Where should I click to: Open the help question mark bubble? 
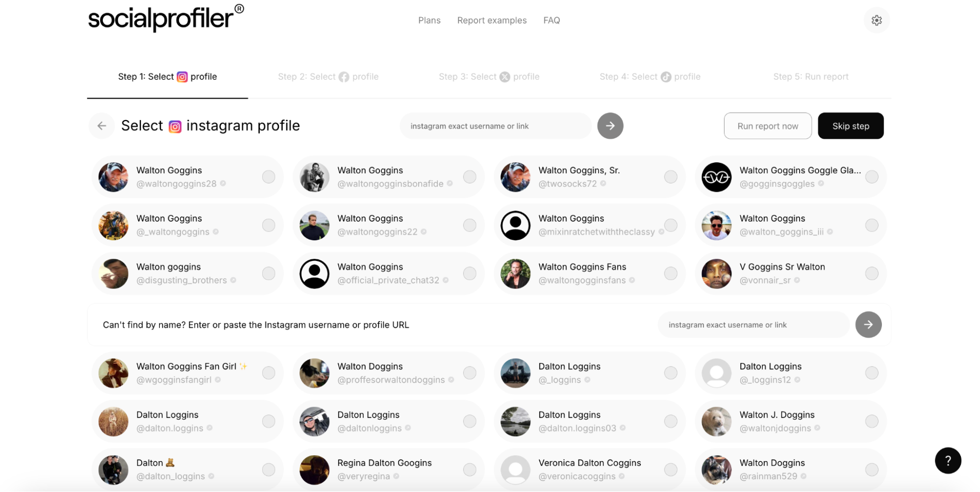[x=947, y=460]
